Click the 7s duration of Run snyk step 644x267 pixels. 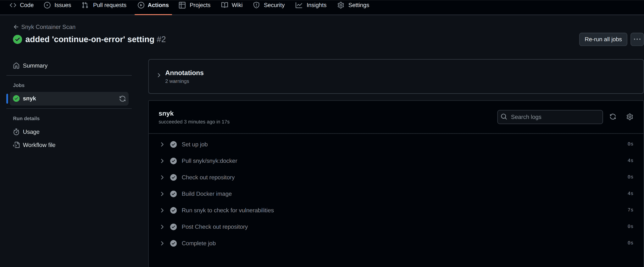pyautogui.click(x=630, y=210)
